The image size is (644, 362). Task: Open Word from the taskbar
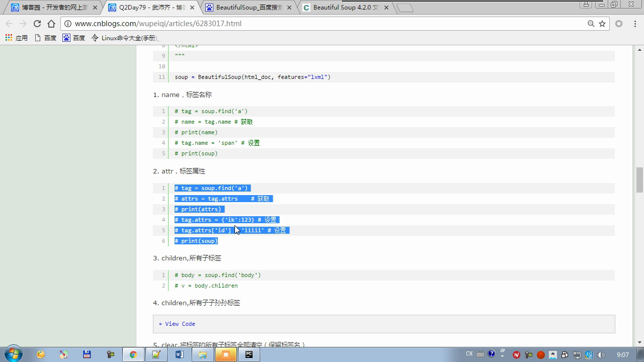point(179,354)
